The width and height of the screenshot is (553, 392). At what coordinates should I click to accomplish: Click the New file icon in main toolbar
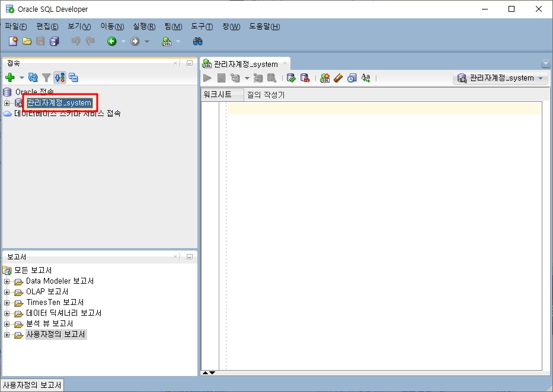13,41
